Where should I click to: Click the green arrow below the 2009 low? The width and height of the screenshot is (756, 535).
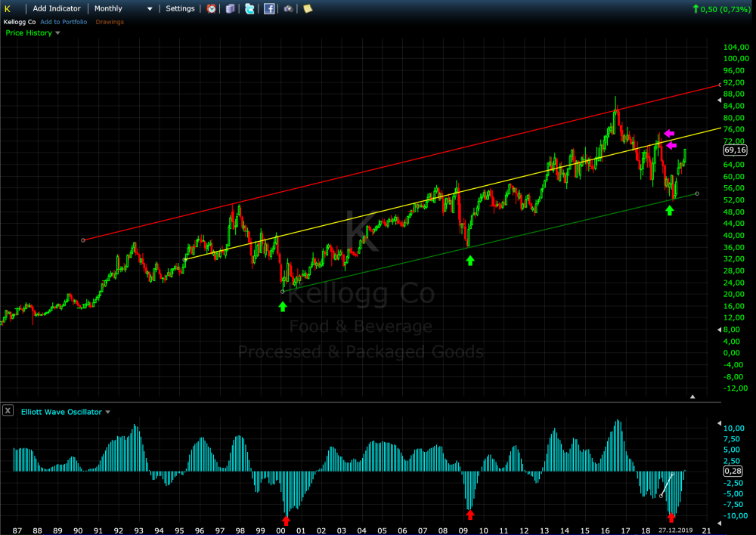click(470, 261)
